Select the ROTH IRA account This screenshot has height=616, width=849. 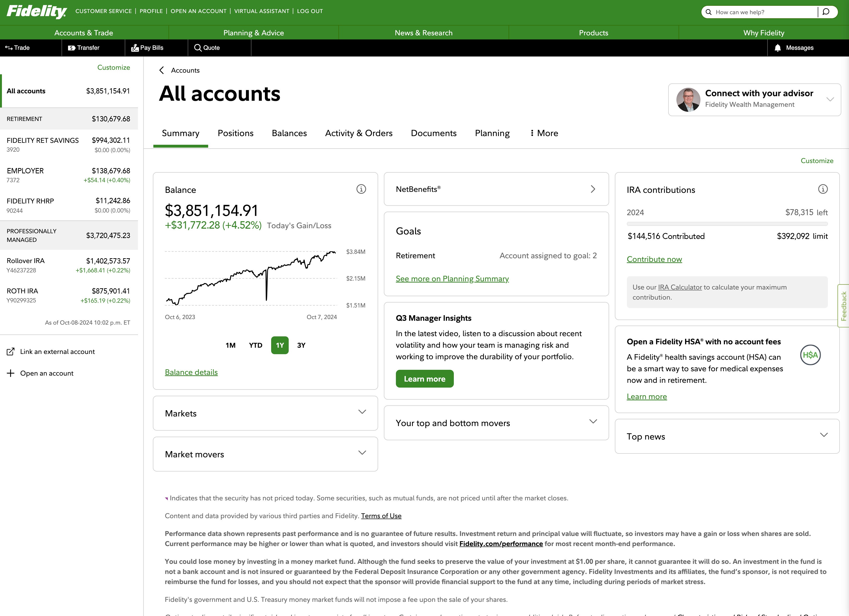(69, 295)
